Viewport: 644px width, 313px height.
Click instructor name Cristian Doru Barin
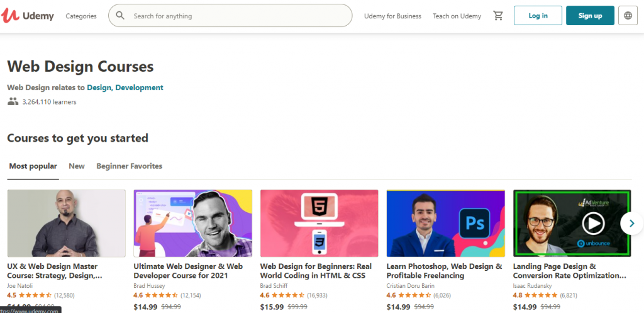409,285
